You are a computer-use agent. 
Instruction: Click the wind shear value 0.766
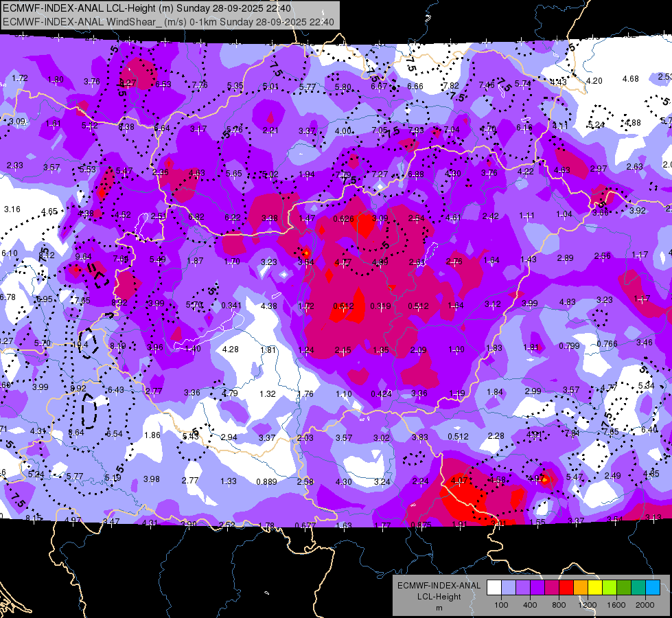click(607, 344)
